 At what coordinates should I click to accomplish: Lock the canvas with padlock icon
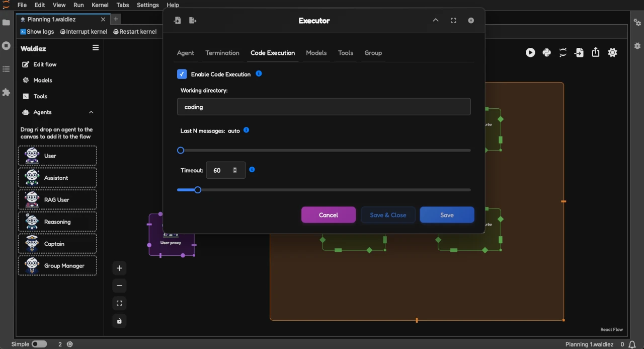click(x=119, y=321)
